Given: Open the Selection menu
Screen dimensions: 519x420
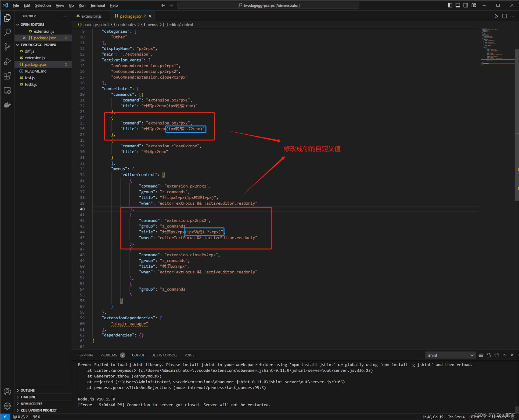Looking at the screenshot, I should (43, 5).
